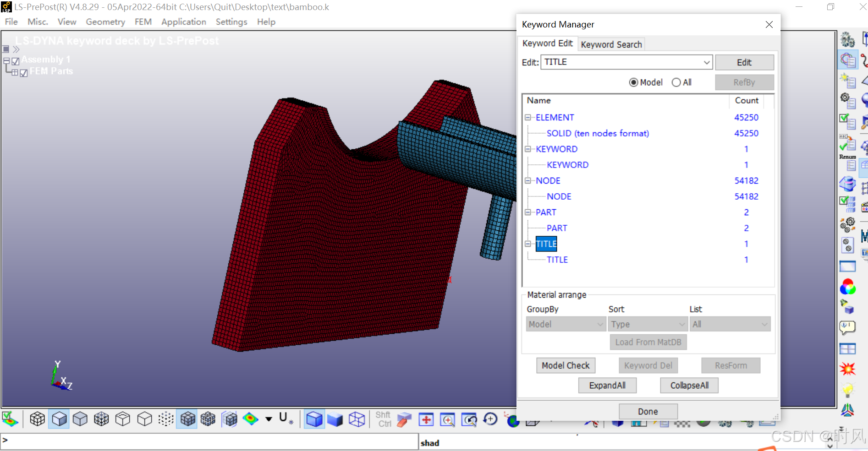Click the rotate view circular icon

coord(490,419)
